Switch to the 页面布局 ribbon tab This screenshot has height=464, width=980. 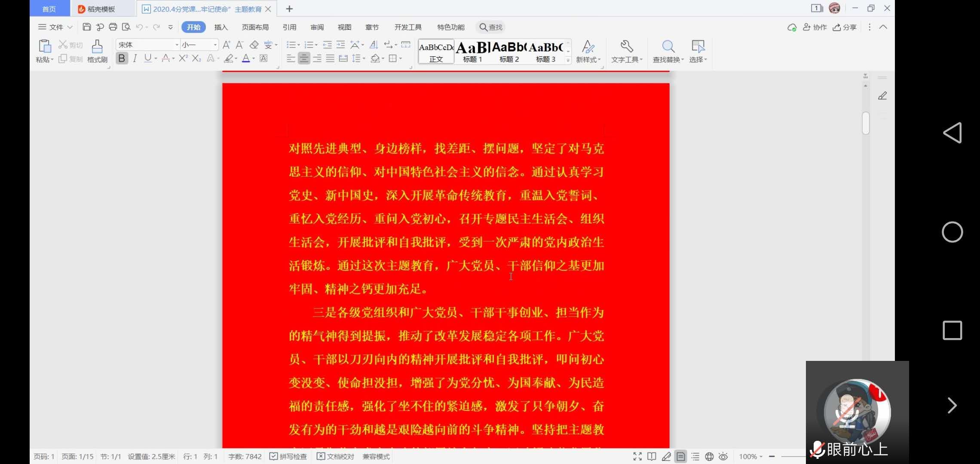tap(255, 27)
